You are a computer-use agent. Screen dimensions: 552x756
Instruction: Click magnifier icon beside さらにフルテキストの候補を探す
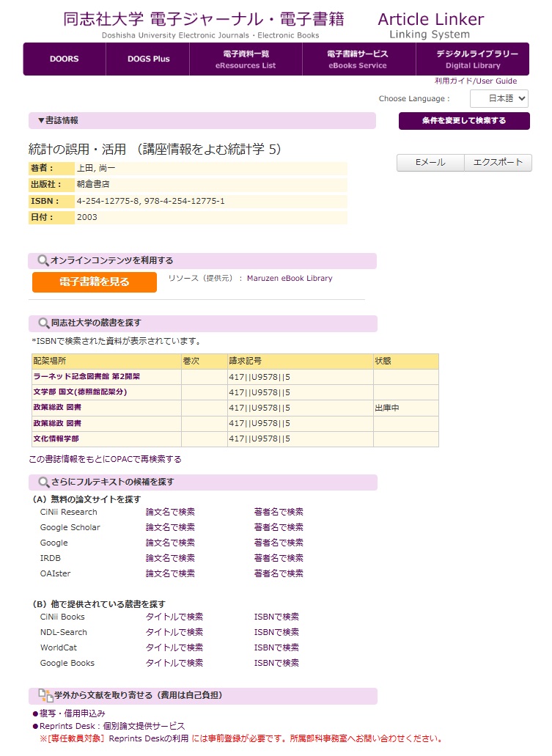[43, 482]
